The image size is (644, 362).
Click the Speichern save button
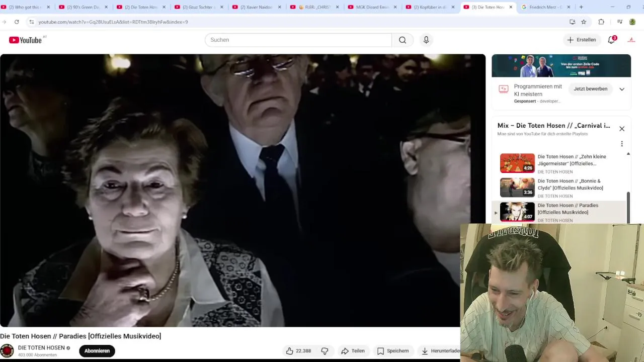point(393,351)
